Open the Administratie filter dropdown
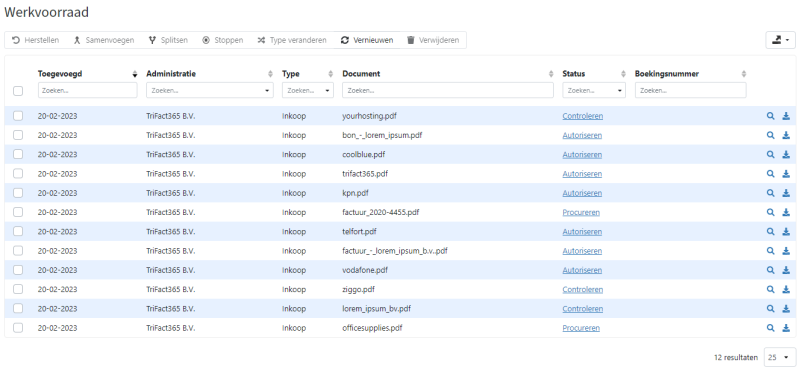The image size is (800, 374). point(209,90)
